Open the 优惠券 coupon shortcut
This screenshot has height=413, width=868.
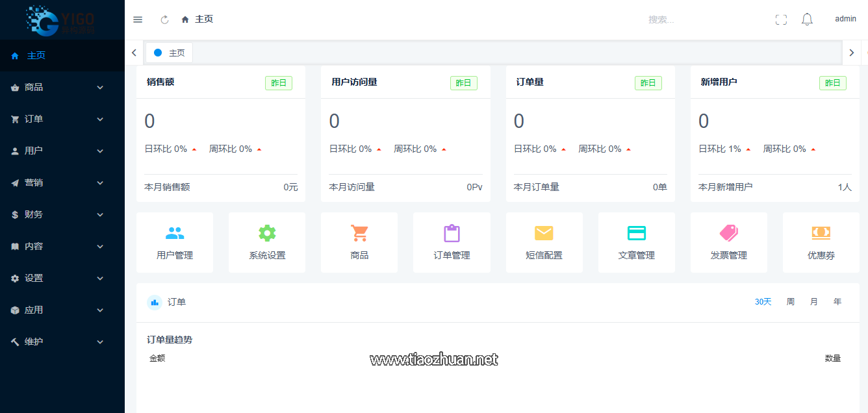821,242
